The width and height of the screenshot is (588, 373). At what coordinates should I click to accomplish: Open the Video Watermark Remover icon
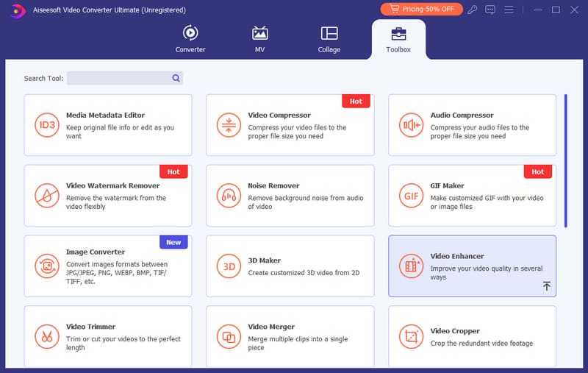tap(46, 196)
